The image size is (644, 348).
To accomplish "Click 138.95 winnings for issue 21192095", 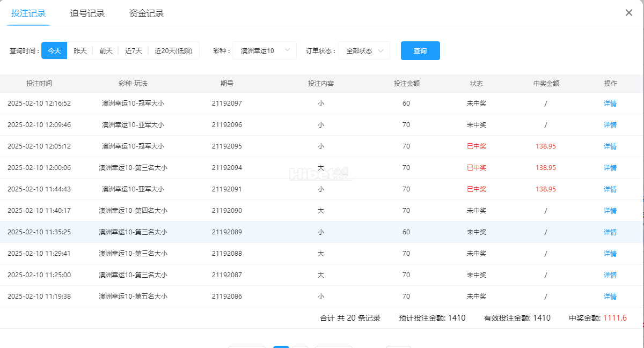I will click(x=546, y=146).
